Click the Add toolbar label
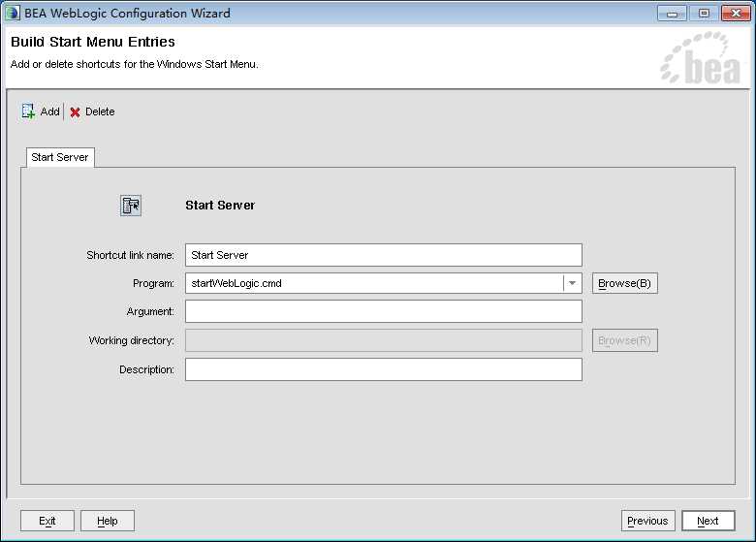 [49, 112]
